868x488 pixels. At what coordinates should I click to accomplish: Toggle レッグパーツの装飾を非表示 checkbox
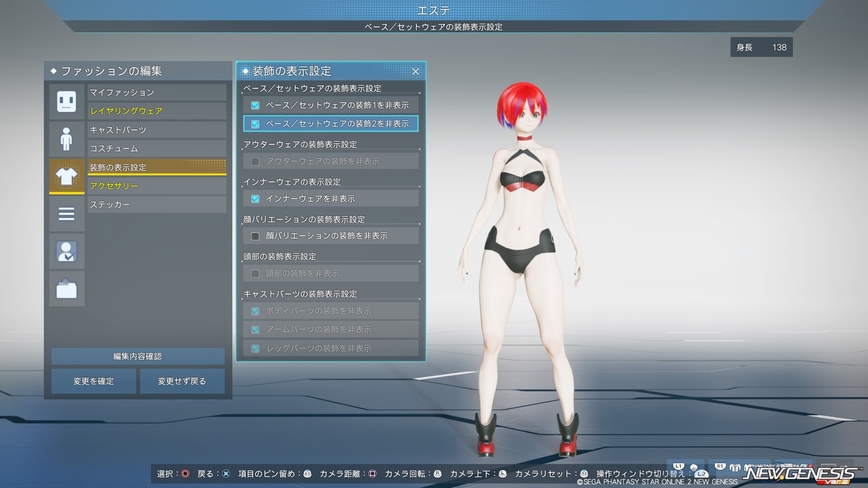coord(255,348)
